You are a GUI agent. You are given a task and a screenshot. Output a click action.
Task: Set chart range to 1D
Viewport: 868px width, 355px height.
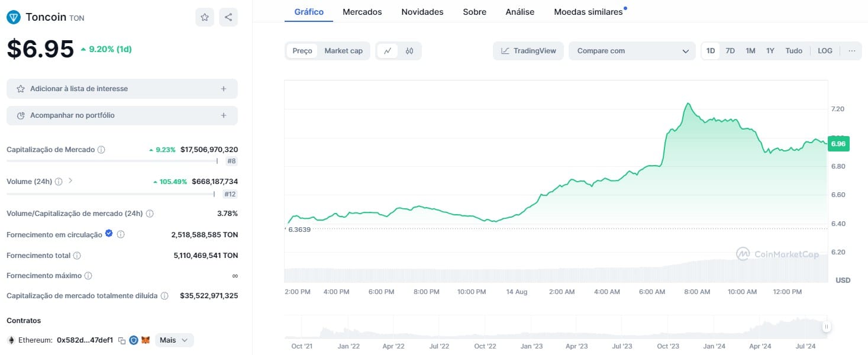tap(711, 51)
